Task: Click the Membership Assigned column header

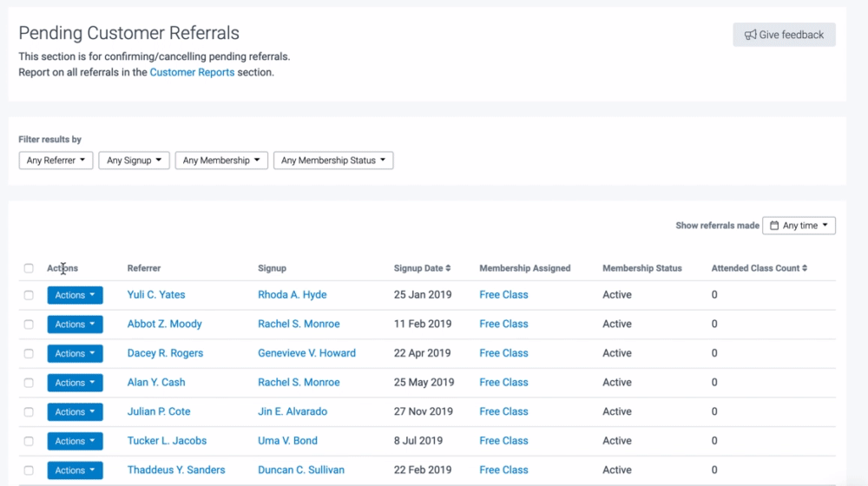Action: point(524,268)
